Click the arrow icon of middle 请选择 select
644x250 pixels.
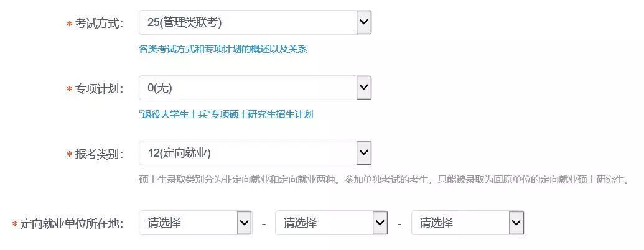(x=380, y=223)
